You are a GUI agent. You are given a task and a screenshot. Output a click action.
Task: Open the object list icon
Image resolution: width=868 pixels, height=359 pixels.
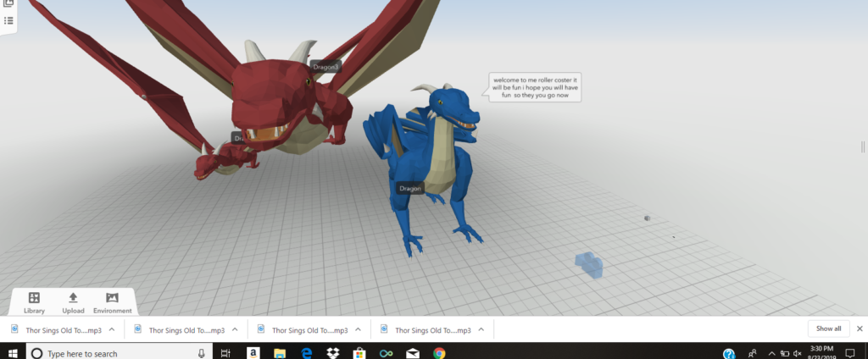pyautogui.click(x=8, y=21)
